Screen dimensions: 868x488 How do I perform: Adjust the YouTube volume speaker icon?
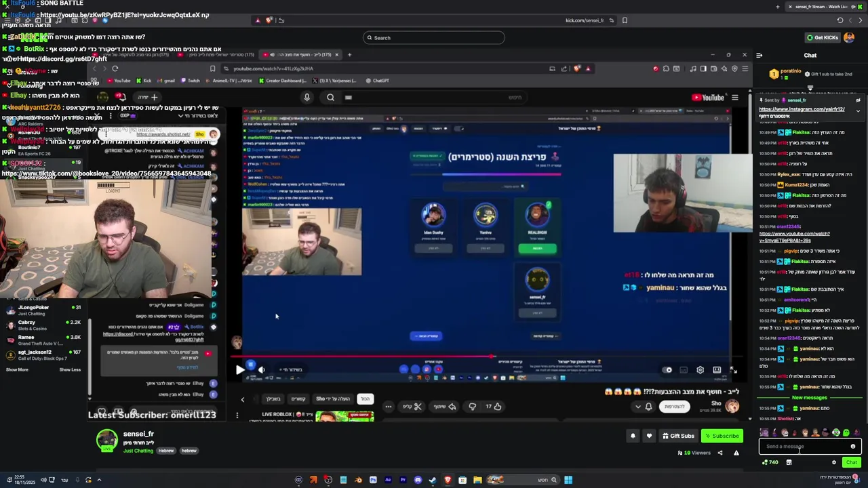[261, 369]
